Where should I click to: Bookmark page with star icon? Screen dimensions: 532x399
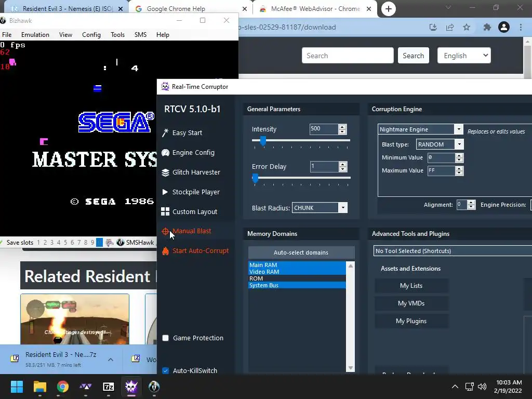click(x=467, y=27)
